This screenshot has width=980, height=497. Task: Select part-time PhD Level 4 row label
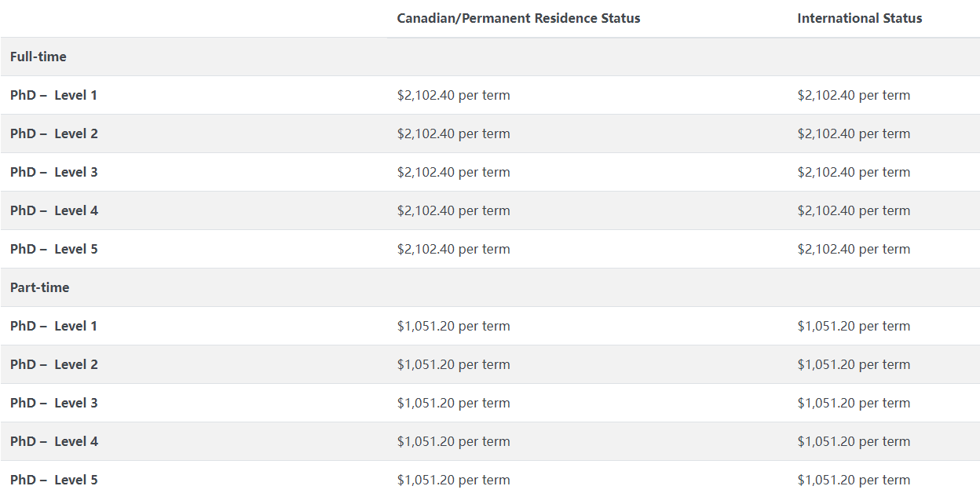54,441
